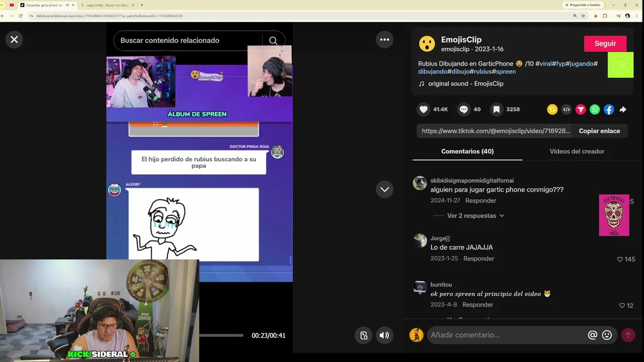The width and height of the screenshot is (644, 362).
Task: Seek using the video progress bar
Action: point(221,335)
